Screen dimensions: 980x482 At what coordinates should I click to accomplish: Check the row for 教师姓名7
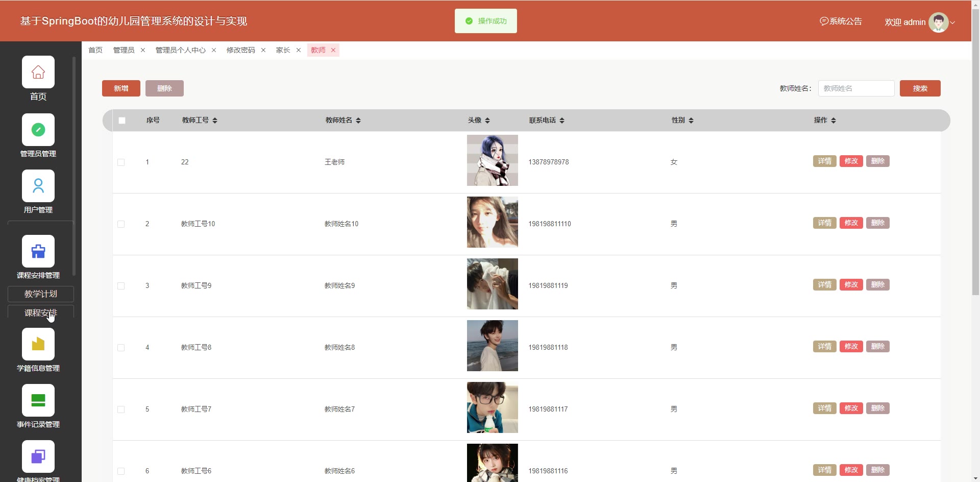pyautogui.click(x=121, y=409)
